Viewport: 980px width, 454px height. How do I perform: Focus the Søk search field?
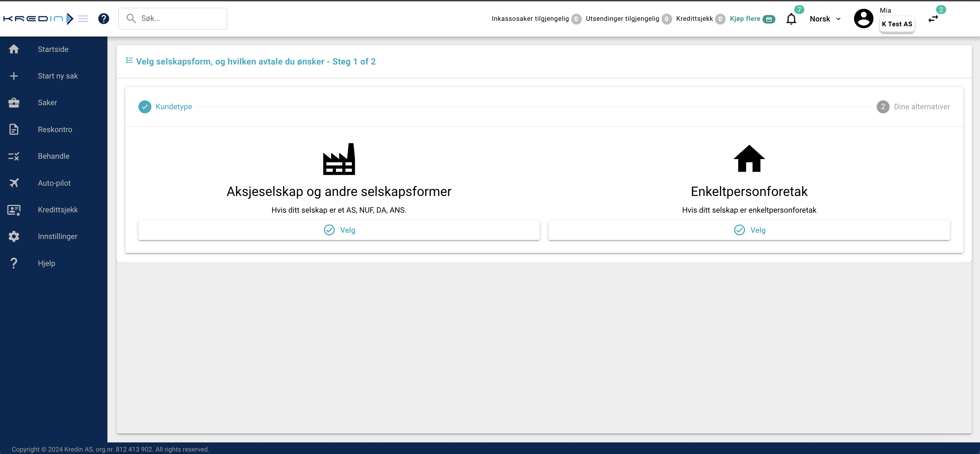pyautogui.click(x=173, y=19)
